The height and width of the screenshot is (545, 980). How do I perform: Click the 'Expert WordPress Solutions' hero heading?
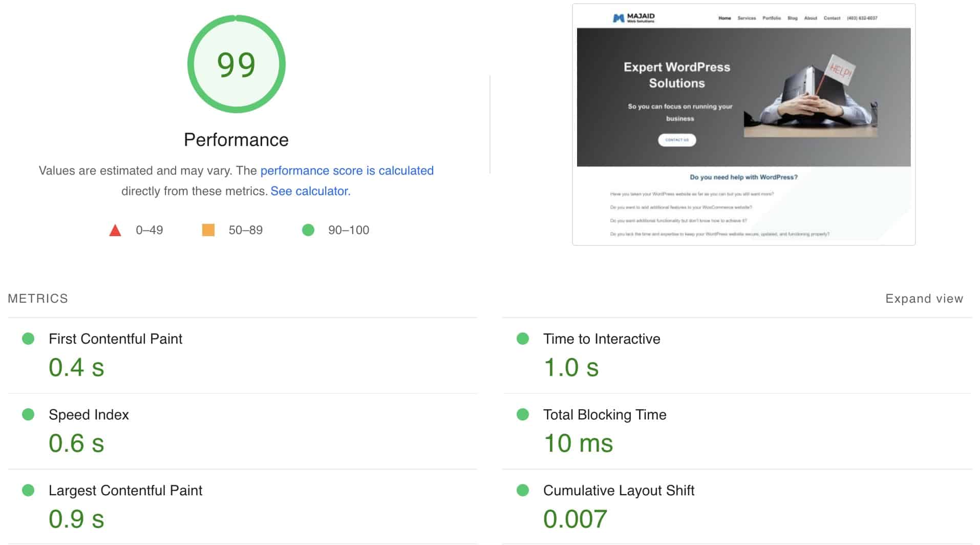tap(677, 75)
